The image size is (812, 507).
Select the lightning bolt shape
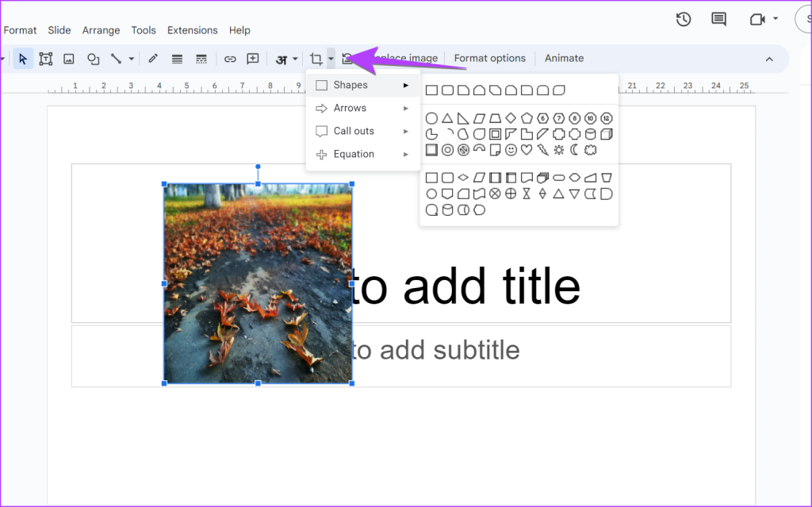coord(542,150)
